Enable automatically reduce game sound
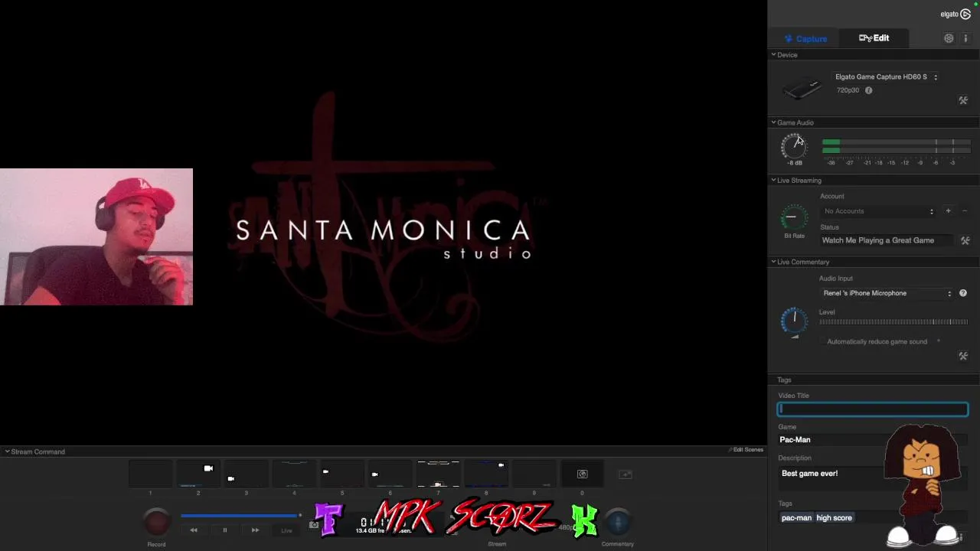Viewport: 980px width, 551px height. click(x=824, y=341)
